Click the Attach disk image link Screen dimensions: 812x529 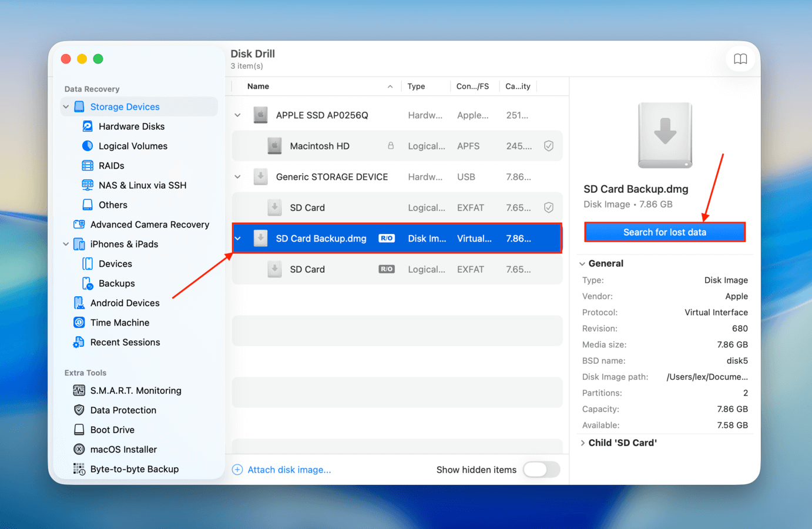(x=289, y=469)
